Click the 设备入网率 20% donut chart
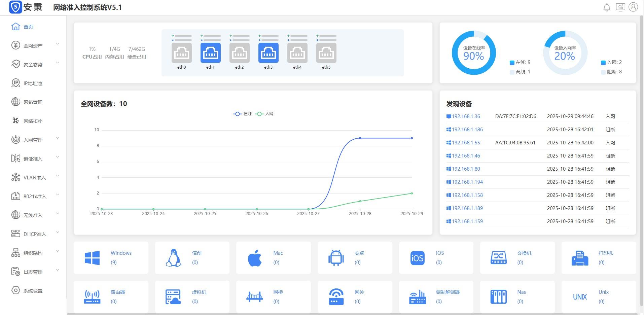The height and width of the screenshot is (315, 644). point(565,53)
